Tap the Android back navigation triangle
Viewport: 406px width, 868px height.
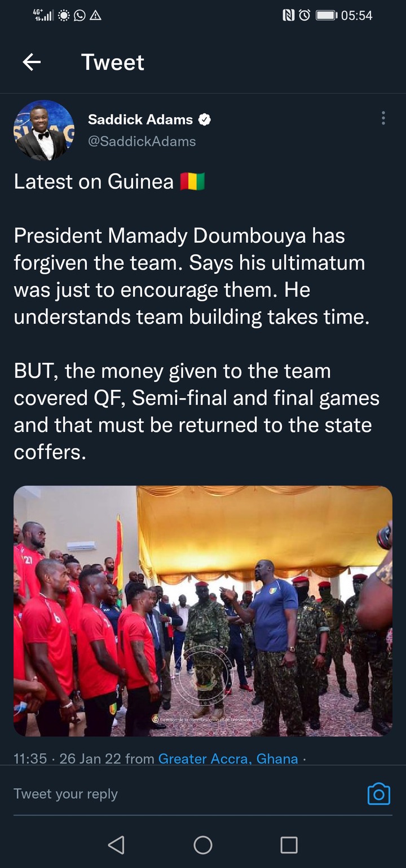point(116,844)
